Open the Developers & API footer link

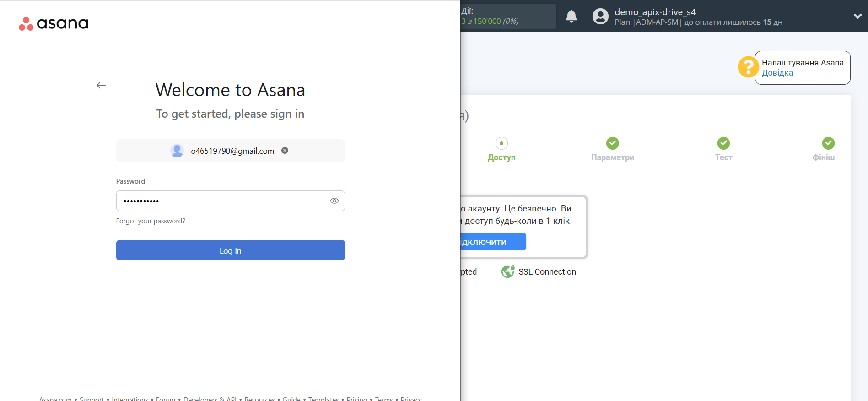210,398
